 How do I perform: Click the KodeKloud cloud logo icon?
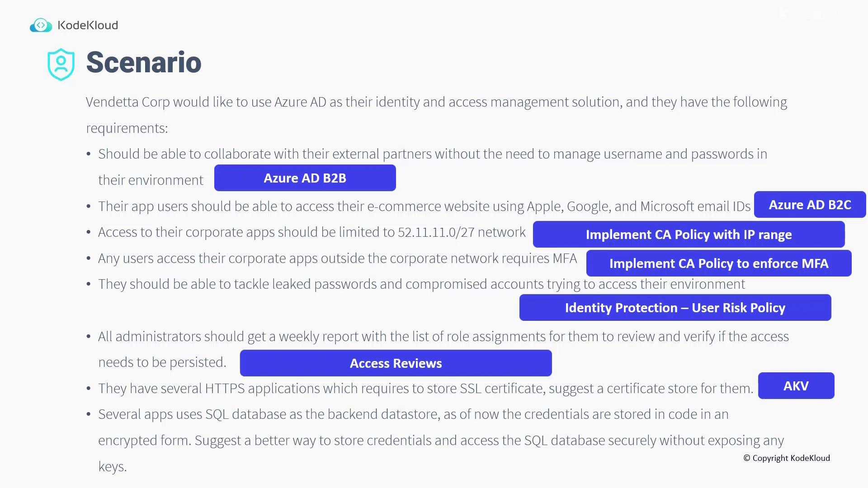coord(41,25)
